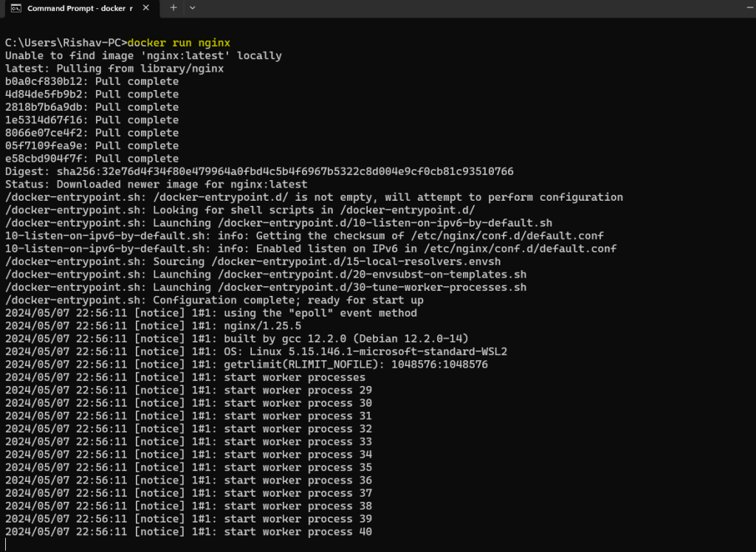
Task: Click line 'built by gcc 12.2.0 (Debian 12.2.0-14)'
Action: [x=237, y=339]
